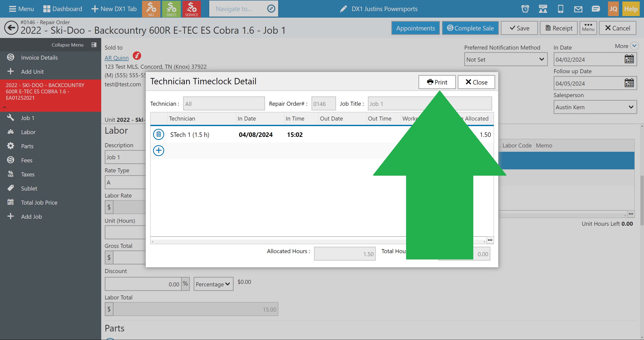
Task: Open the mobile device icon
Action: pos(560,9)
